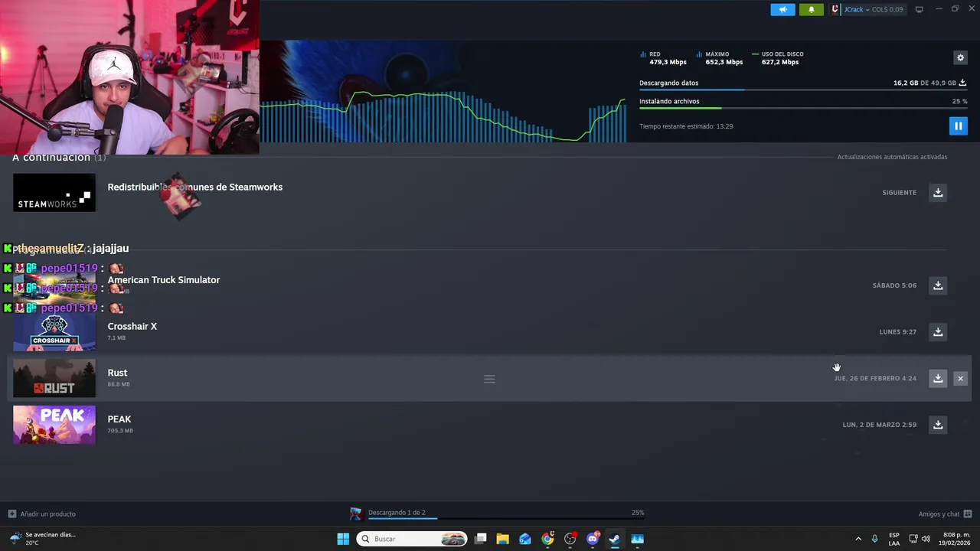The image size is (980, 551).
Task: Switch the ESP LAA input language
Action: click(x=894, y=539)
